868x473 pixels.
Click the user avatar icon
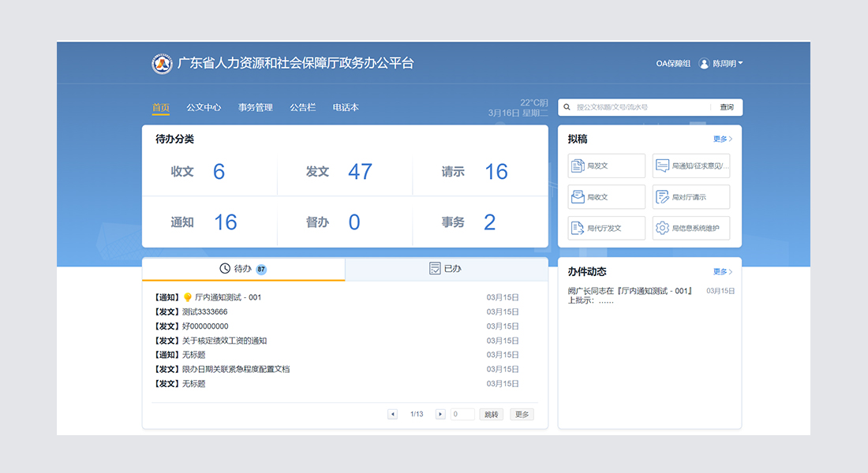point(704,64)
